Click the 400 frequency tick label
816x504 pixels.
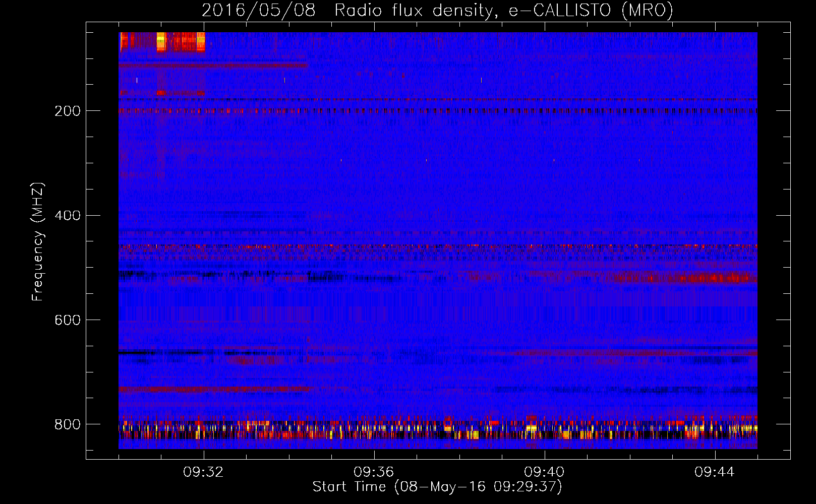(68, 216)
